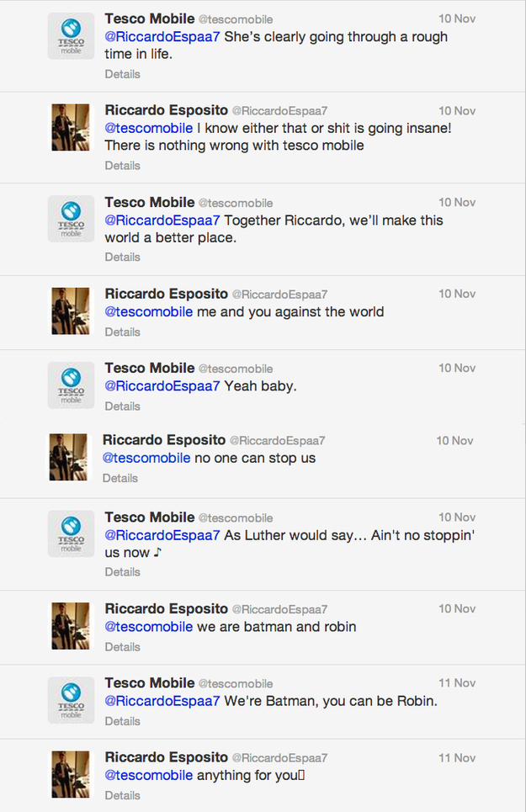The width and height of the screenshot is (526, 812).
Task: Expand Details under 'Yeah baby' tweet
Action: click(x=122, y=406)
